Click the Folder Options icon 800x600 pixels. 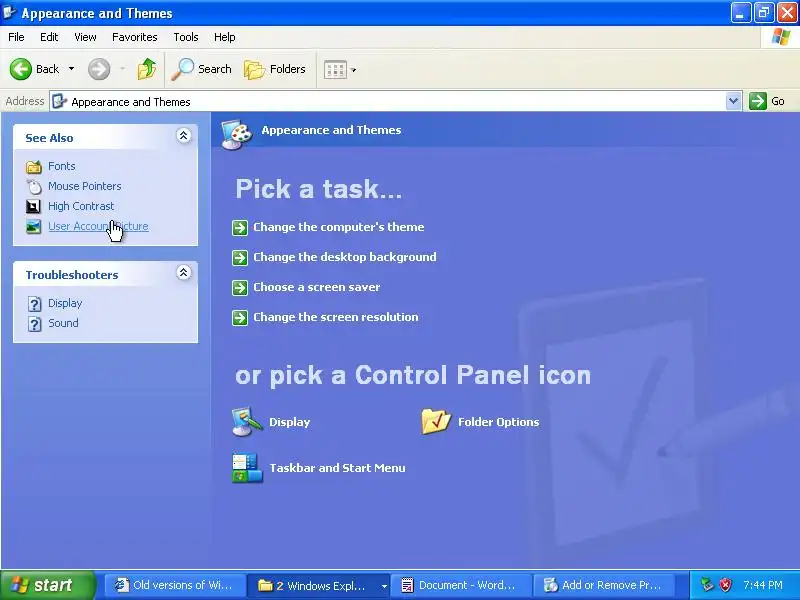coord(436,421)
